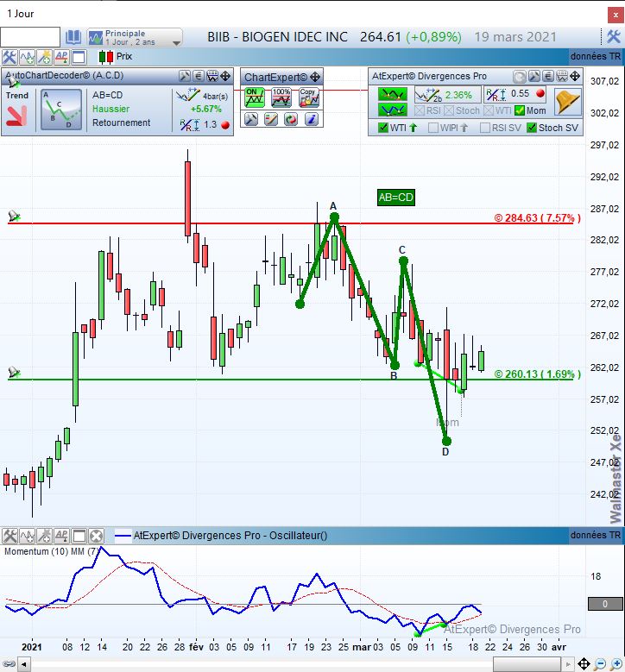Open chart settings wrench in top right corner

614,37
